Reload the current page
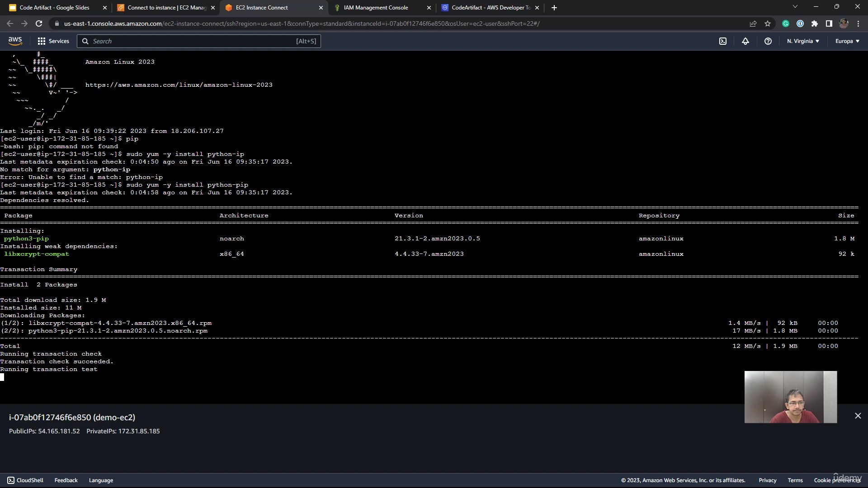868x488 pixels. tap(39, 23)
